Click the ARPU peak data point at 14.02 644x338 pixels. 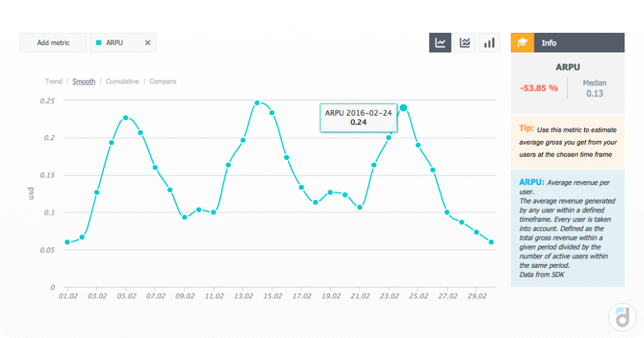click(257, 103)
